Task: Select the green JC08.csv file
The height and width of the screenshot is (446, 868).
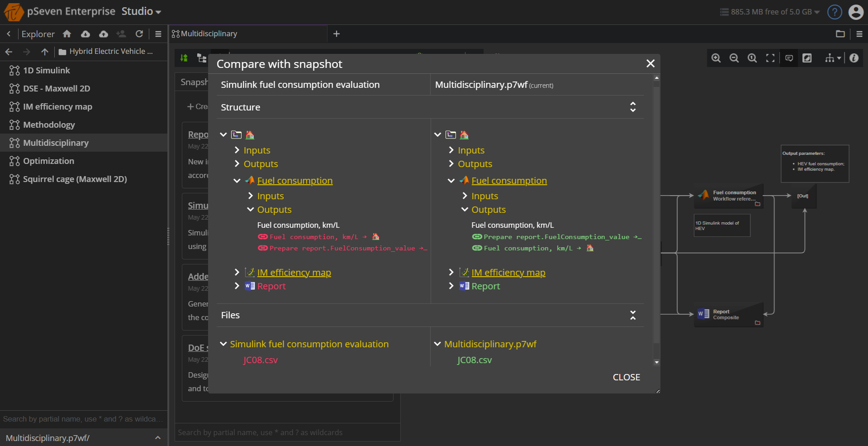Action: click(x=474, y=360)
